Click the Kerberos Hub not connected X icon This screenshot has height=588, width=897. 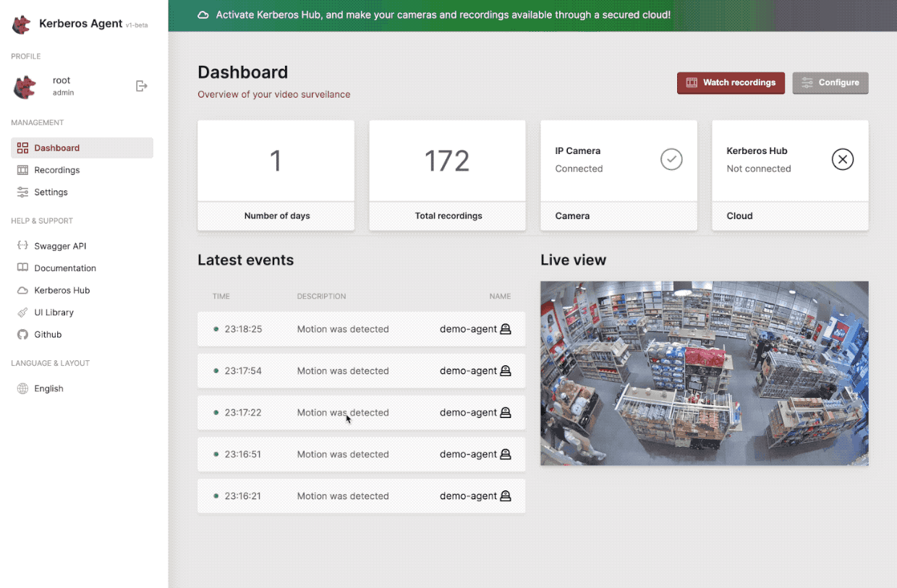(x=842, y=159)
